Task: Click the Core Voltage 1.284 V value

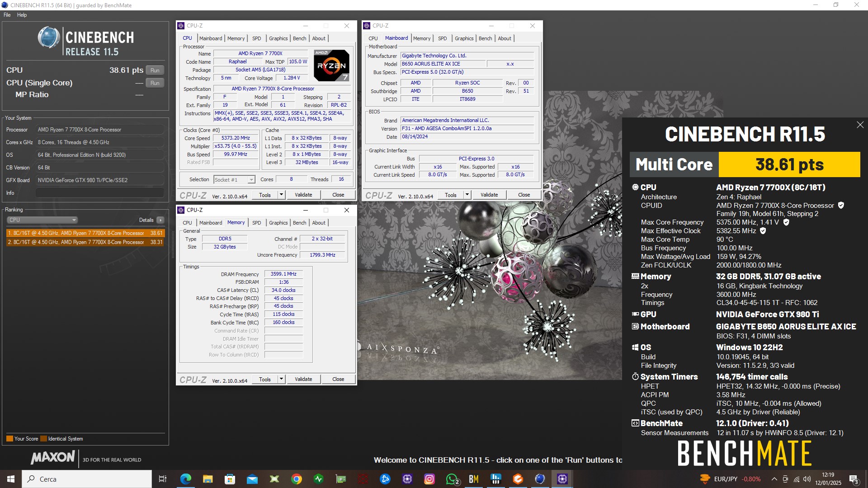Action: coord(292,78)
